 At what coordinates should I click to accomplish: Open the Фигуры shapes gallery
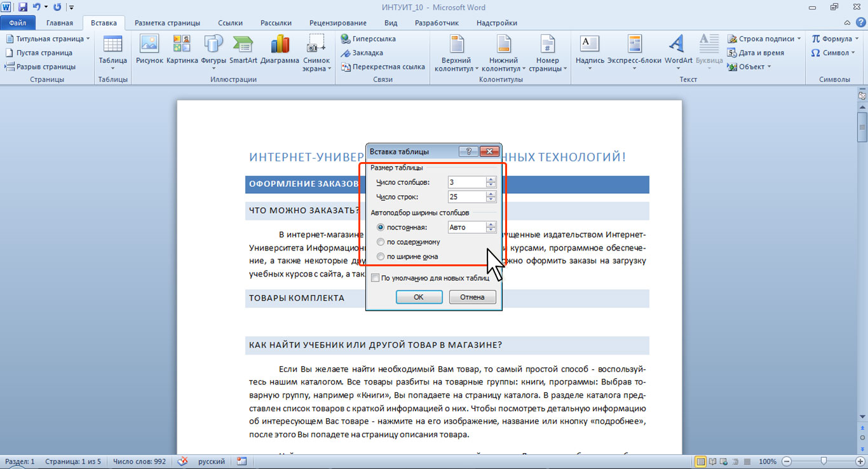214,52
